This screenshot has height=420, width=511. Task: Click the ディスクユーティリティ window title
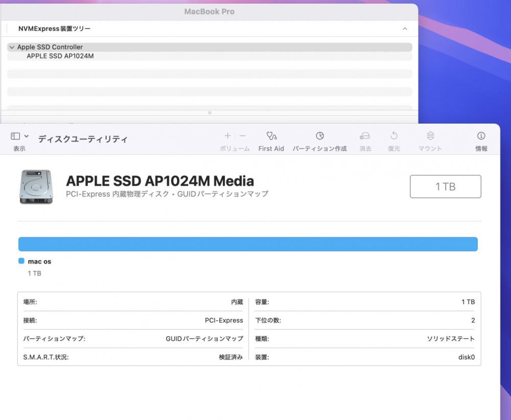(83, 139)
